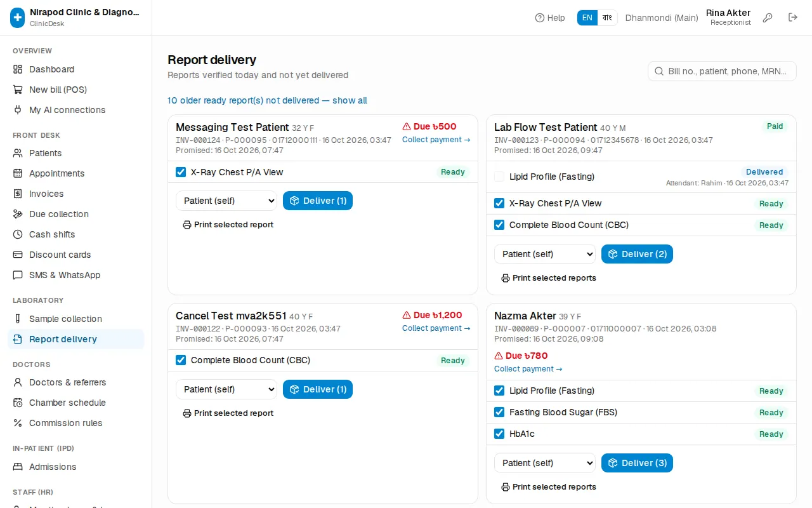Open My AI connections plug icon
Screen dimensions: 812x508
pyautogui.click(x=18, y=110)
